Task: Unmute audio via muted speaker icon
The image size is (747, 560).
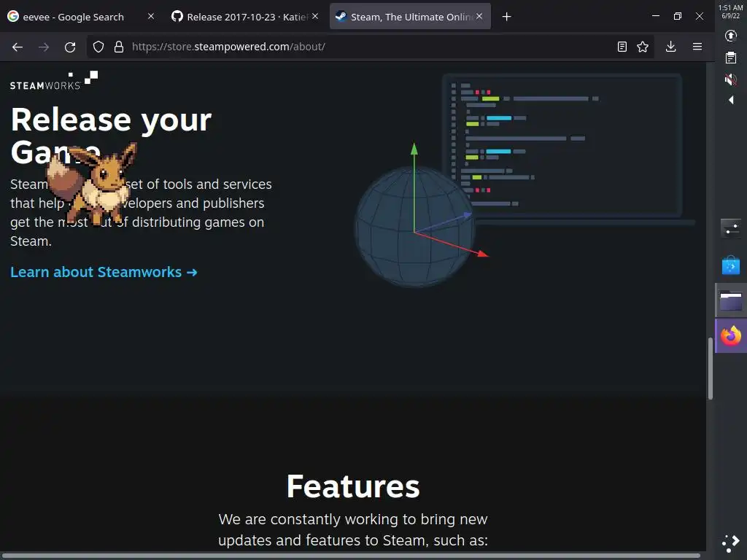Action: coord(731,79)
